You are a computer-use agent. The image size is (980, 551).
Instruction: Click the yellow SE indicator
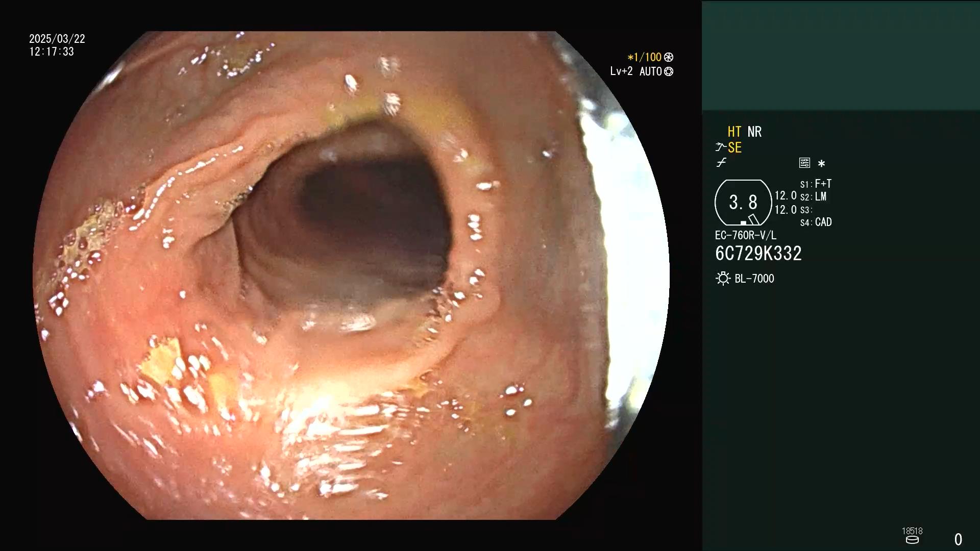tap(734, 148)
